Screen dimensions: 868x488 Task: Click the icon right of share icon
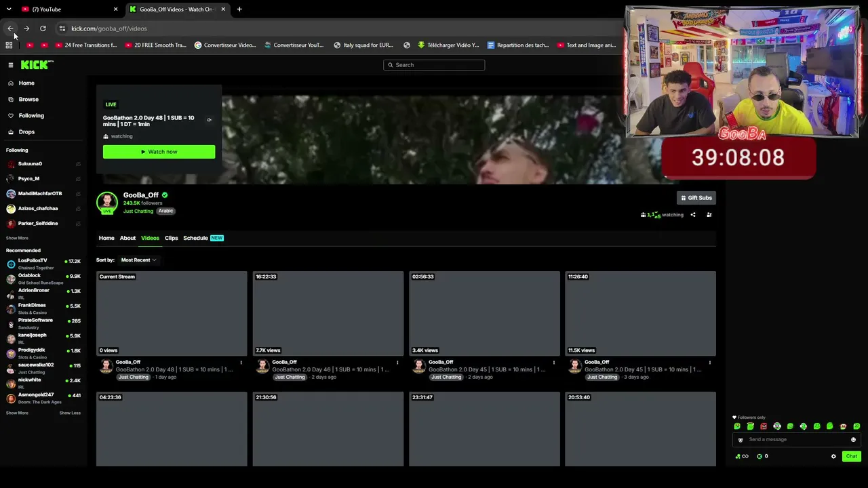[709, 215]
